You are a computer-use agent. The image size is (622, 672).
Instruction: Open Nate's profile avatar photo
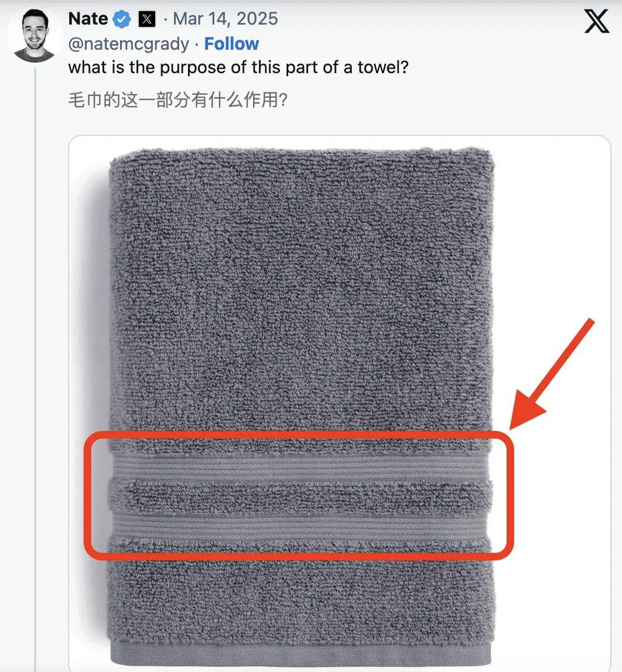pos(35,35)
